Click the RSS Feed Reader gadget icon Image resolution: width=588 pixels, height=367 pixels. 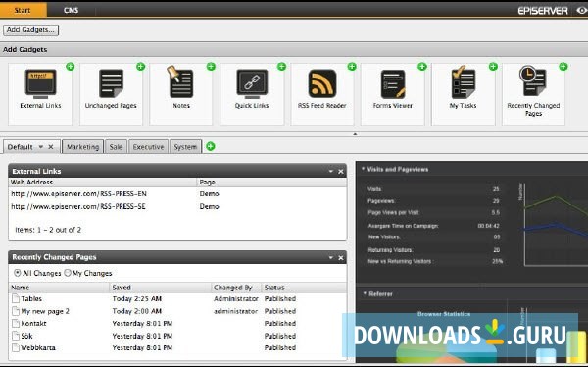pyautogui.click(x=322, y=83)
